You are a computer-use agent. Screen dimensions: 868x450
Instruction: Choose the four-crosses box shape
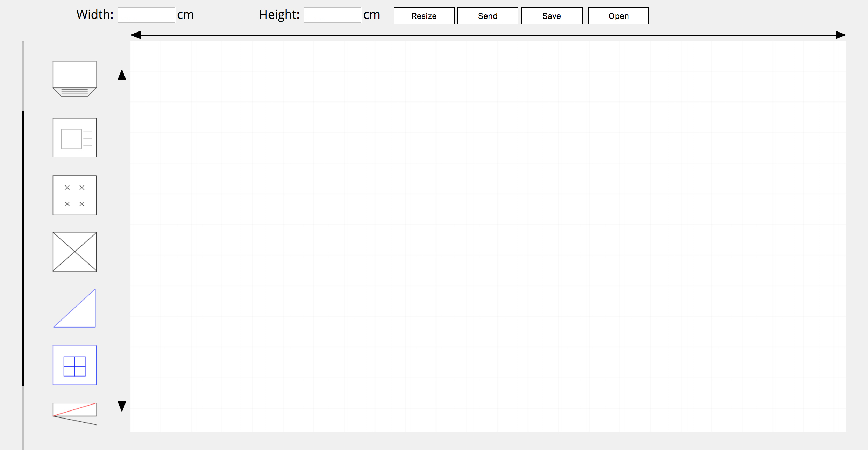click(x=74, y=195)
